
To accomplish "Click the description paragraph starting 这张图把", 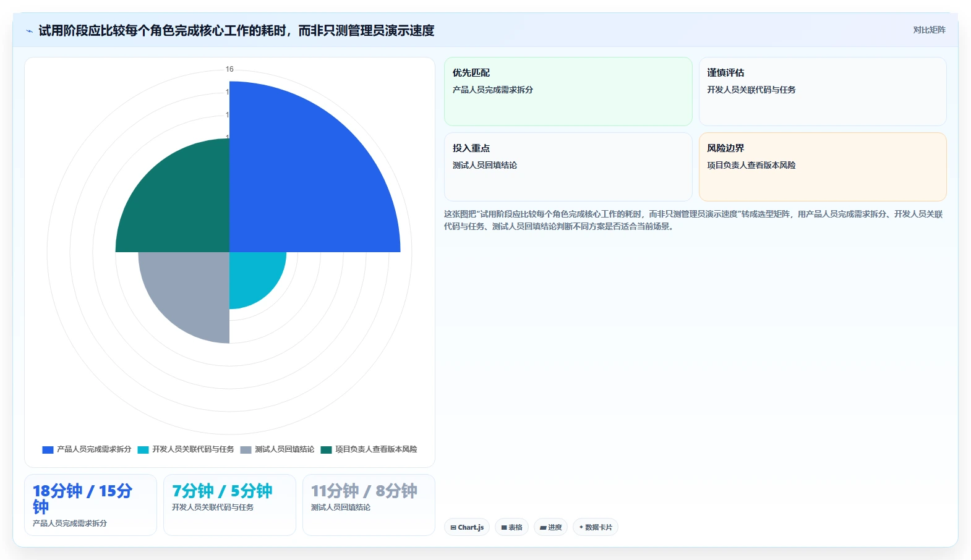I will point(693,220).
